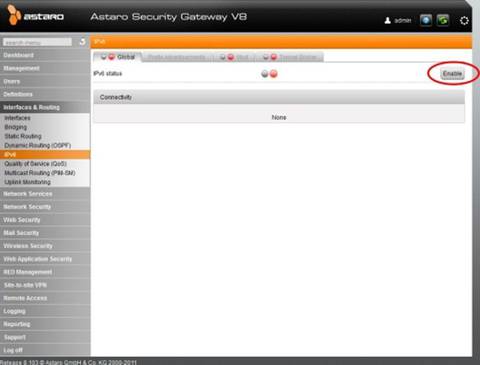Open the Interfaces submenu item
The height and width of the screenshot is (365, 480).
45,118
